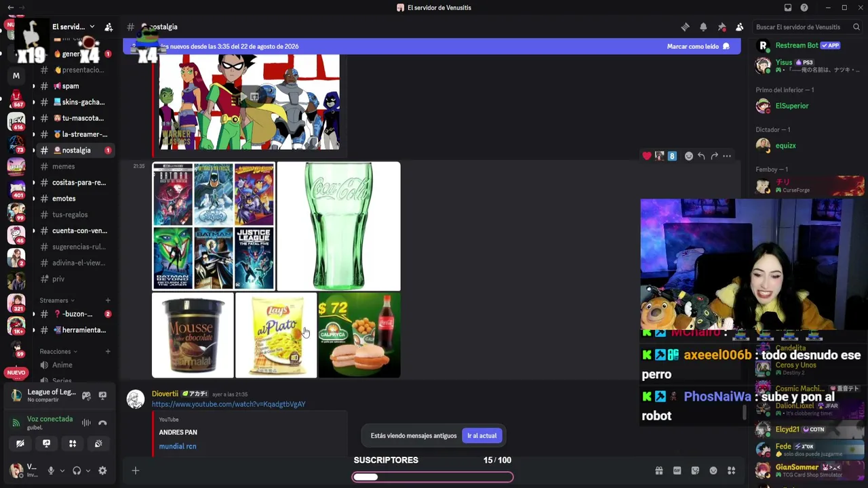
Task: Open the YouTube watch link
Action: [x=229, y=405]
